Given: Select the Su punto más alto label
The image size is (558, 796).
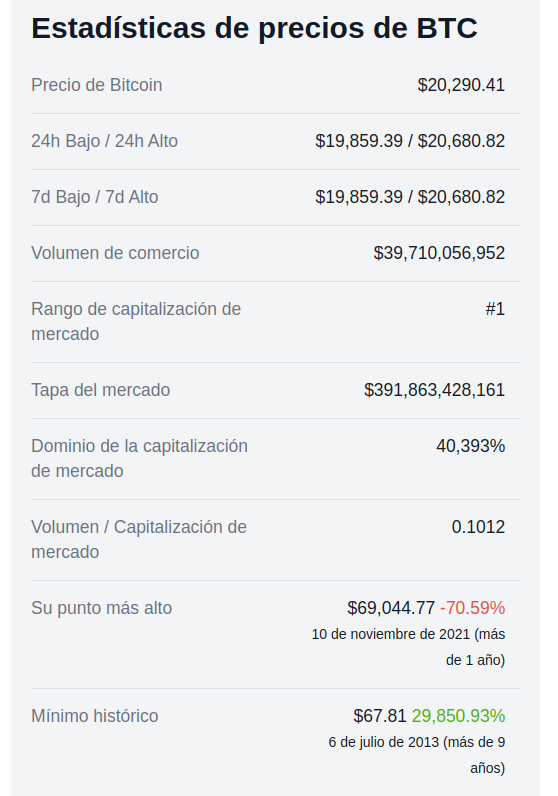Looking at the screenshot, I should point(102,608).
